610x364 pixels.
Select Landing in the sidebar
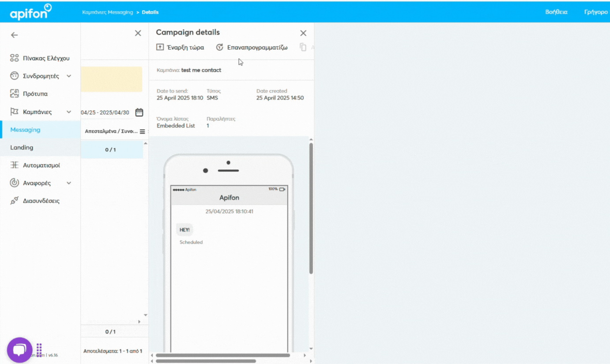(22, 148)
